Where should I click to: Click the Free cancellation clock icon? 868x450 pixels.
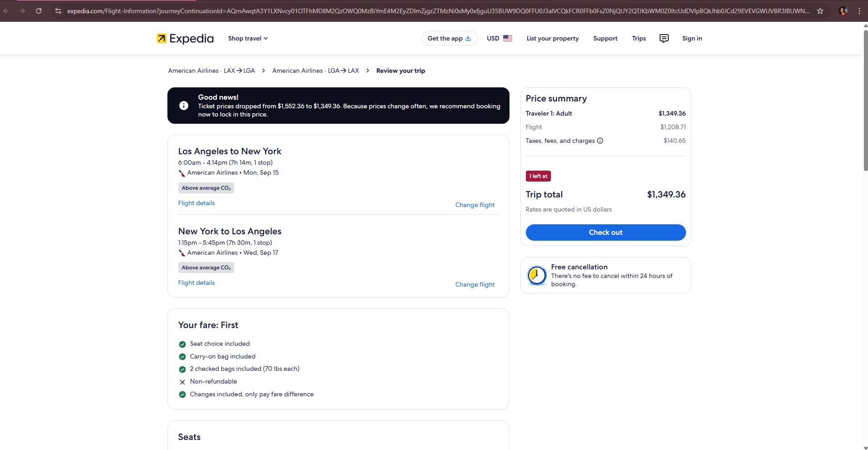tap(537, 275)
